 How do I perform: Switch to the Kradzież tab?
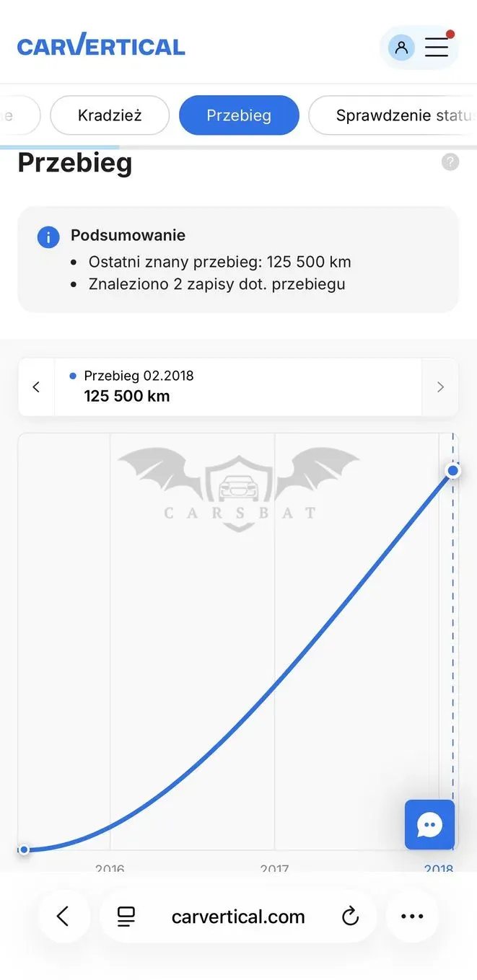click(x=110, y=115)
